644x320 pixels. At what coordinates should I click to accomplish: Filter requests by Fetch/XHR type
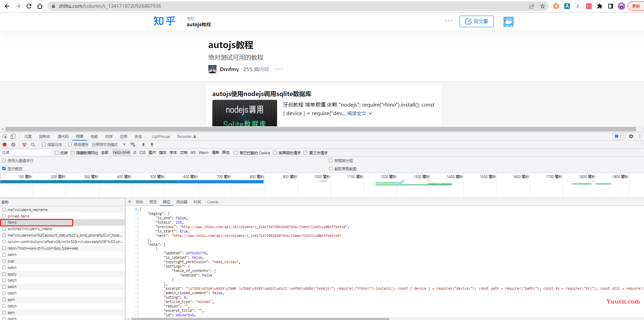[x=121, y=153]
